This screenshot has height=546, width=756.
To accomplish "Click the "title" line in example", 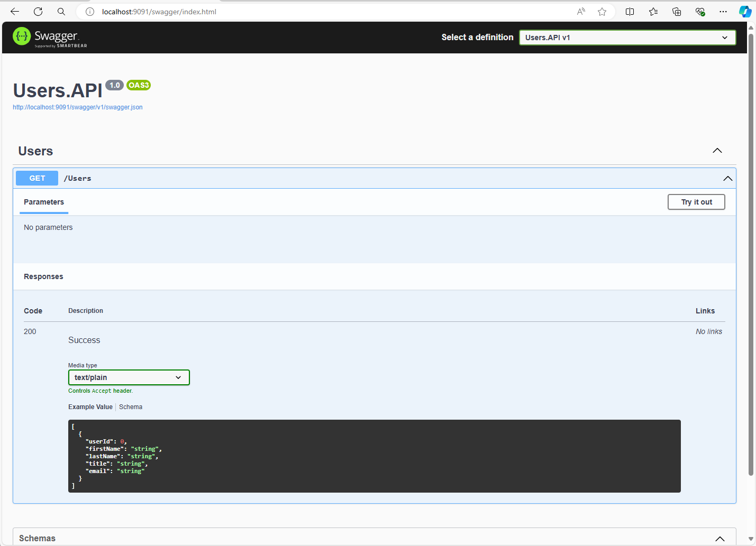I will (x=116, y=464).
